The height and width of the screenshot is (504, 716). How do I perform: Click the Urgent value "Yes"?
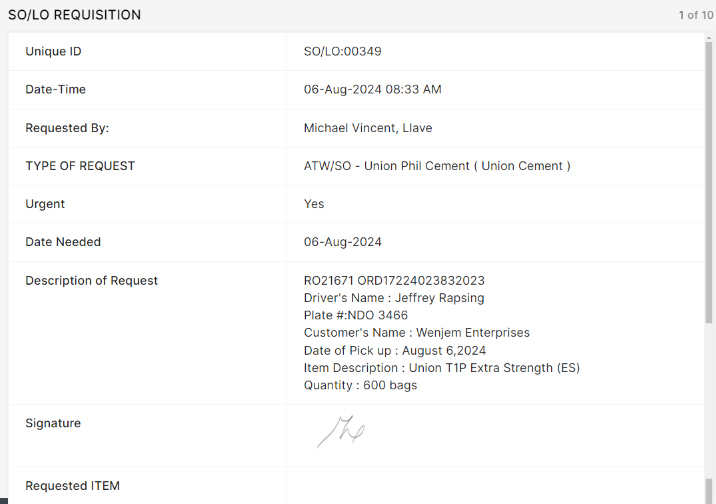click(314, 204)
